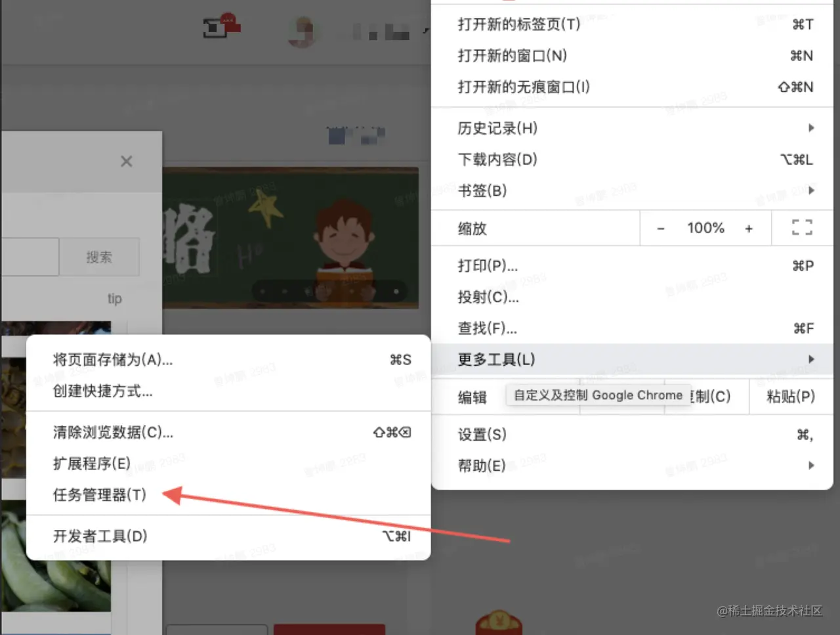Select 将页面存储为(A)... save page

pos(228,360)
